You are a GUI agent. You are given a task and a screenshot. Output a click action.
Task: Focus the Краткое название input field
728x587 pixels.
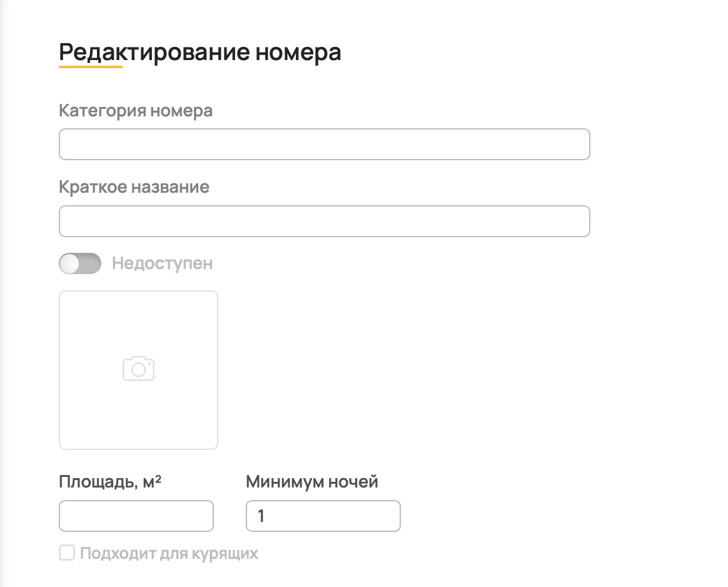coord(324,222)
